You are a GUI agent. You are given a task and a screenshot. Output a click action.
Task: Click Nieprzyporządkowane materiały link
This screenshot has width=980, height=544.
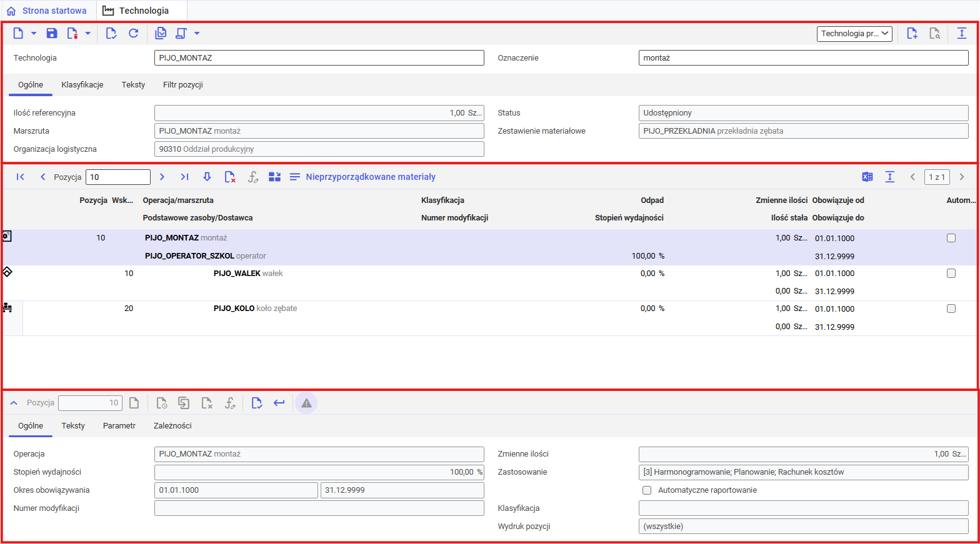pos(370,177)
